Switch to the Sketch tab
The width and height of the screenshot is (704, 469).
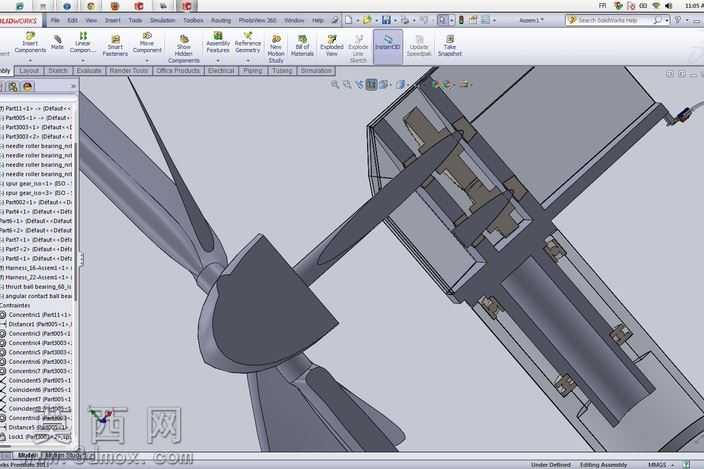pyautogui.click(x=58, y=71)
